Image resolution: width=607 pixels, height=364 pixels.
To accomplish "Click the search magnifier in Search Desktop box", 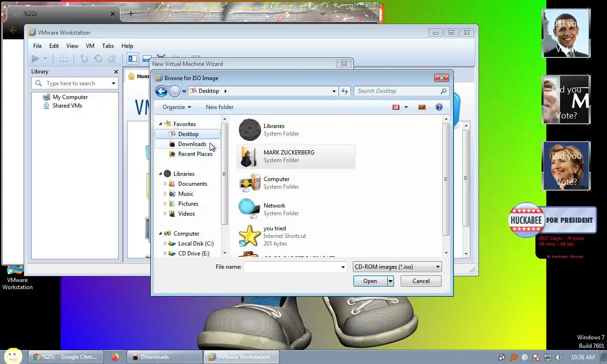I will [443, 91].
